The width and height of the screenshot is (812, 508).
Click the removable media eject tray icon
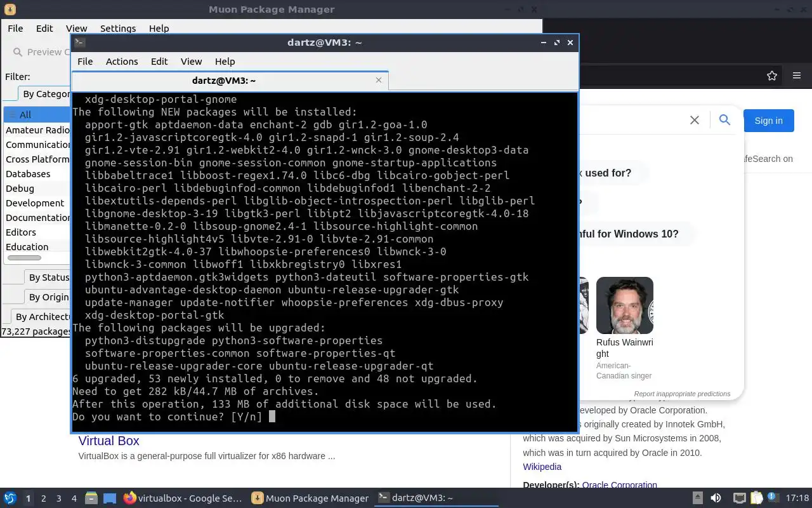pos(697,498)
